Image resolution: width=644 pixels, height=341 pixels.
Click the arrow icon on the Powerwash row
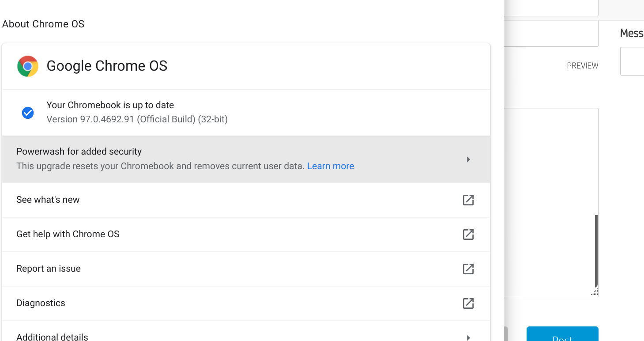tap(468, 159)
